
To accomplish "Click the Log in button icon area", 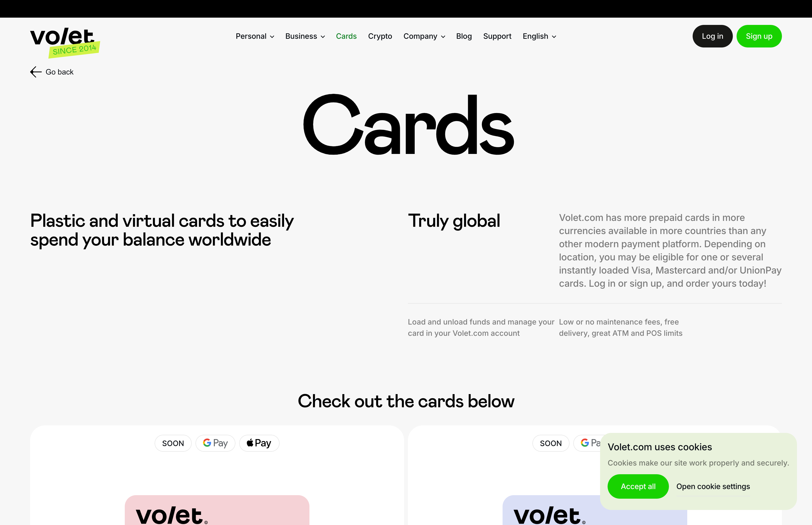I will click(712, 36).
